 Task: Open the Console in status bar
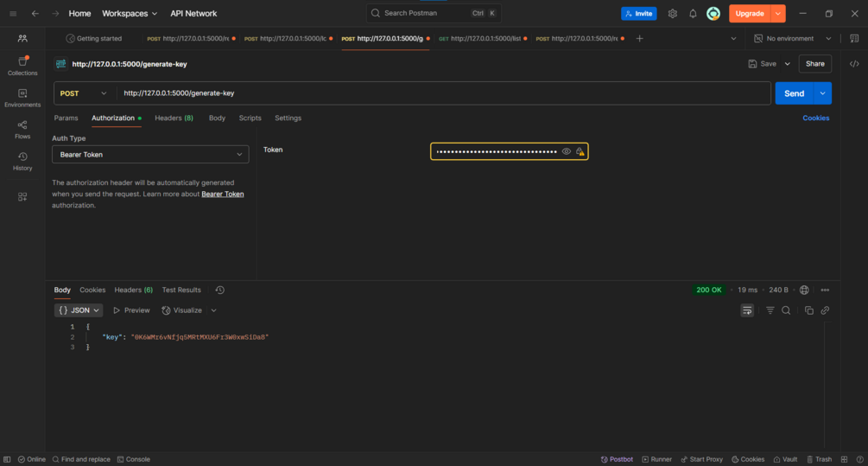133,459
